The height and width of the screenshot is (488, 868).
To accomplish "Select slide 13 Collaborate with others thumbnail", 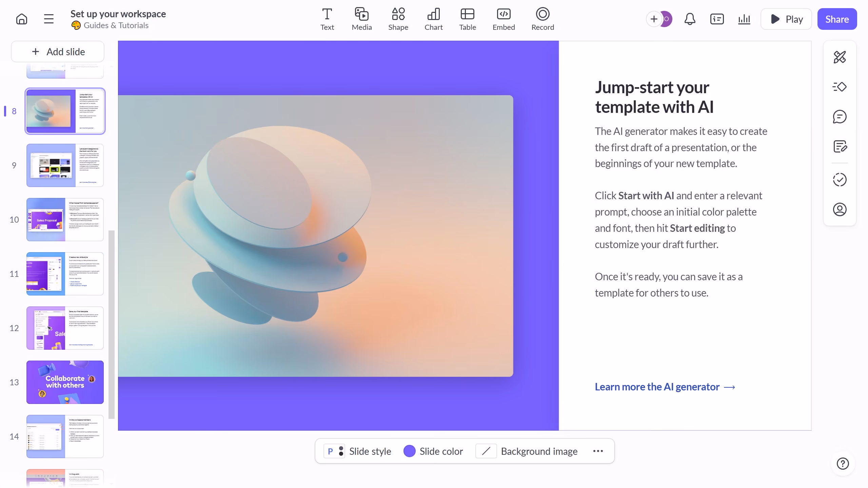I will (x=65, y=382).
